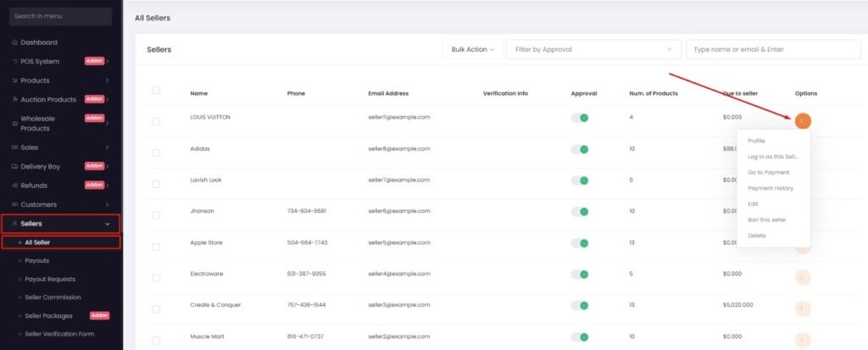Viewport: 868px width, 350px height.
Task: Click phone number 734-604-6681
Action: 307,212
